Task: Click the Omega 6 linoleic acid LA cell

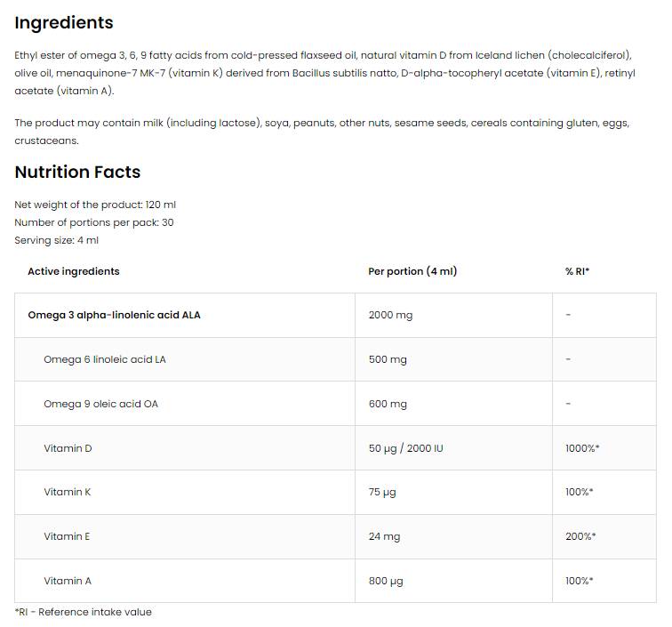Action: coord(104,359)
